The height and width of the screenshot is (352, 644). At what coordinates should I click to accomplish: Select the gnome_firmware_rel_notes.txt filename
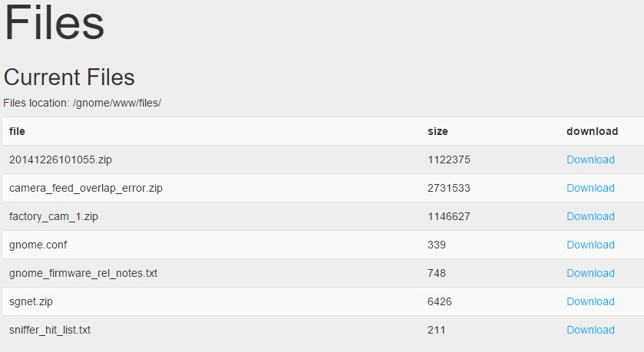[83, 273]
